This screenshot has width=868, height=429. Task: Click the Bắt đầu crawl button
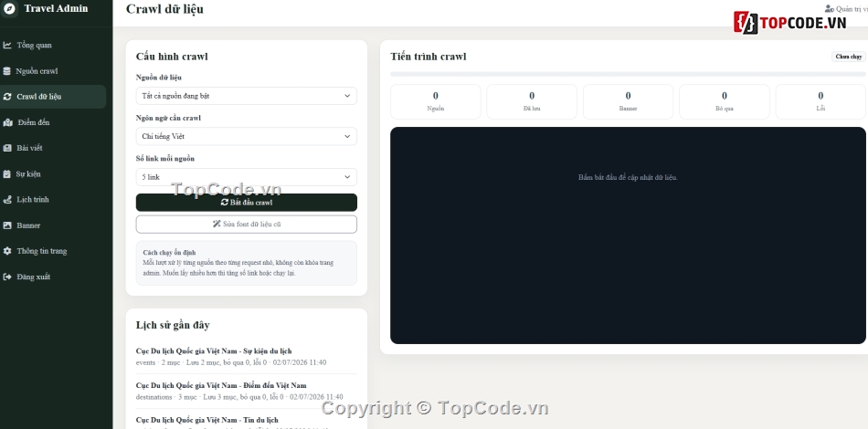[x=247, y=203]
